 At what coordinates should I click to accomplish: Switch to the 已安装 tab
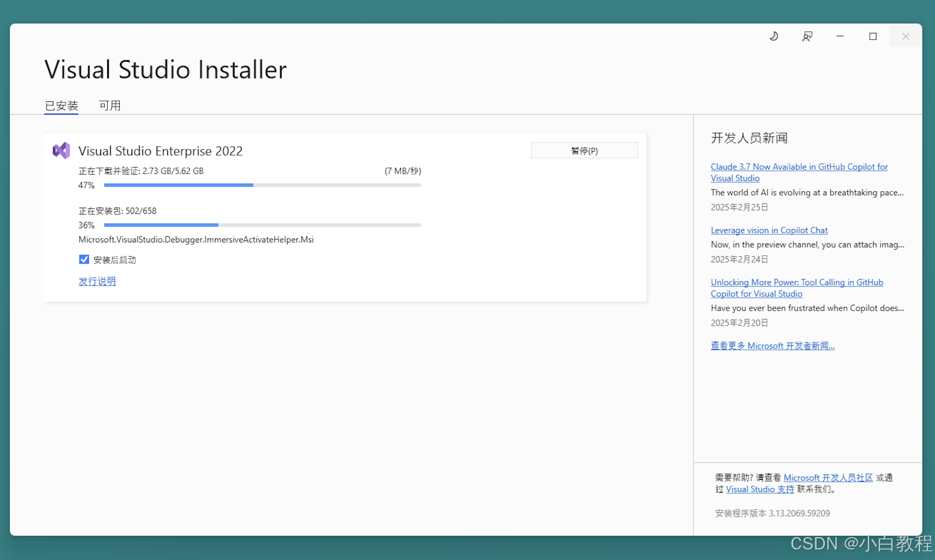coord(61,105)
